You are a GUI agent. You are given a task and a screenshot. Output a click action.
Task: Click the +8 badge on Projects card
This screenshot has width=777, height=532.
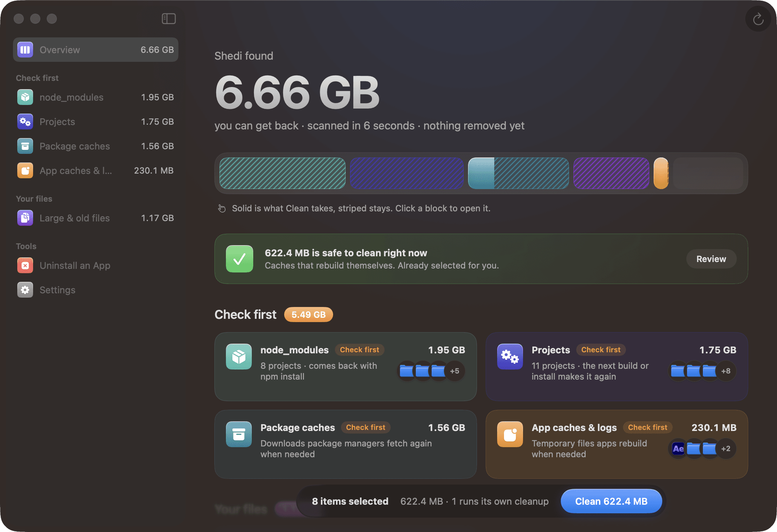726,371
